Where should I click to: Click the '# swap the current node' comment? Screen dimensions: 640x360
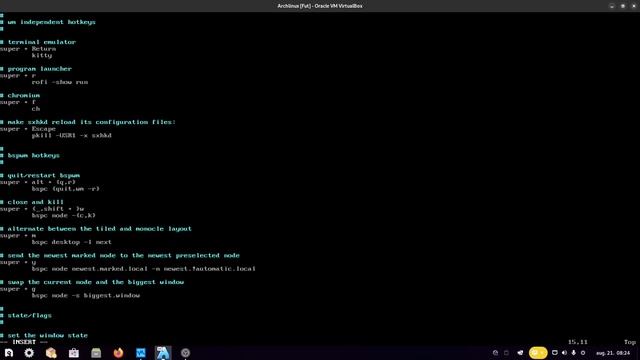92,282
